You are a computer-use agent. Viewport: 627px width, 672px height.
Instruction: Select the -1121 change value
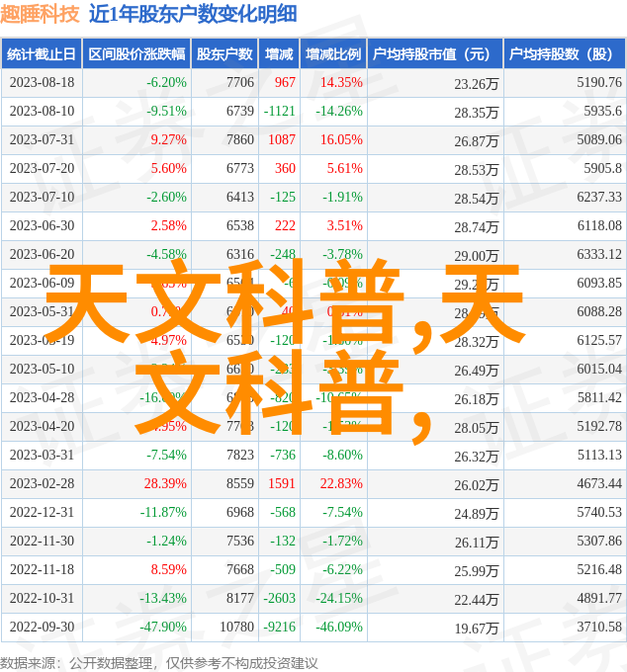[x=280, y=111]
